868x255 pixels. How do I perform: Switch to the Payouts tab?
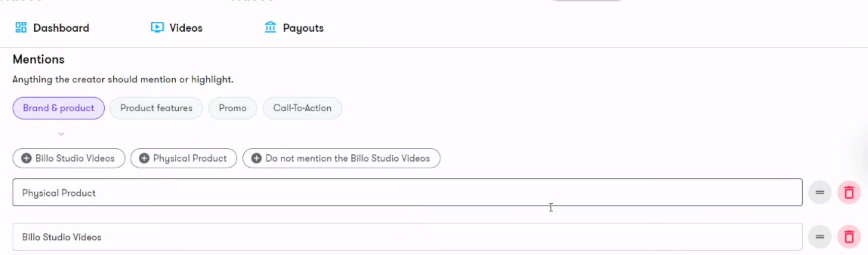294,28
